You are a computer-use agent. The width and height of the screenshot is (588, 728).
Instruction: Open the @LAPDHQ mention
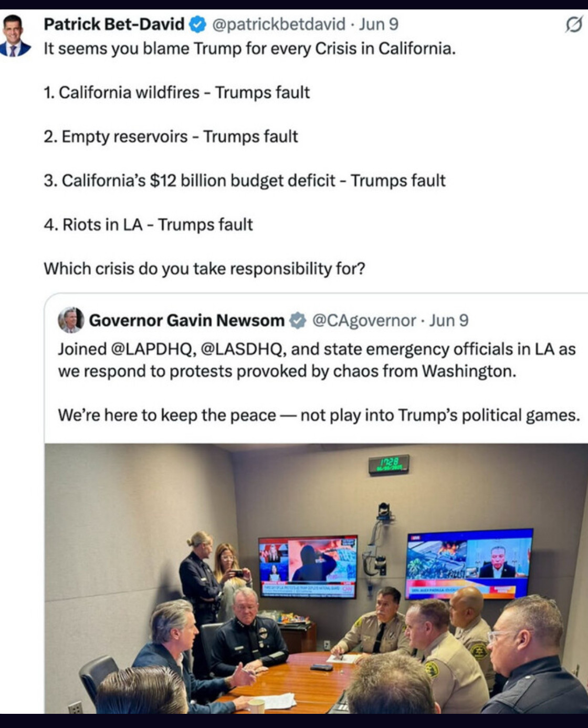pos(153,349)
